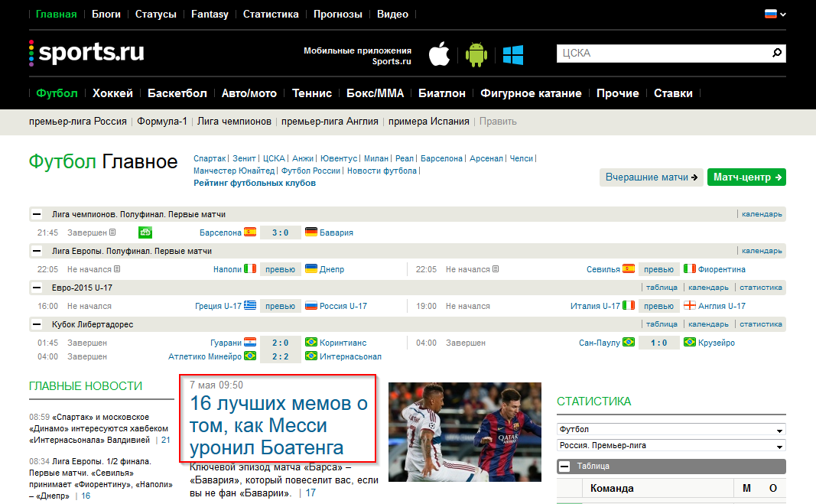Select the Фигурное катание tab
The height and width of the screenshot is (504, 816).
point(531,93)
